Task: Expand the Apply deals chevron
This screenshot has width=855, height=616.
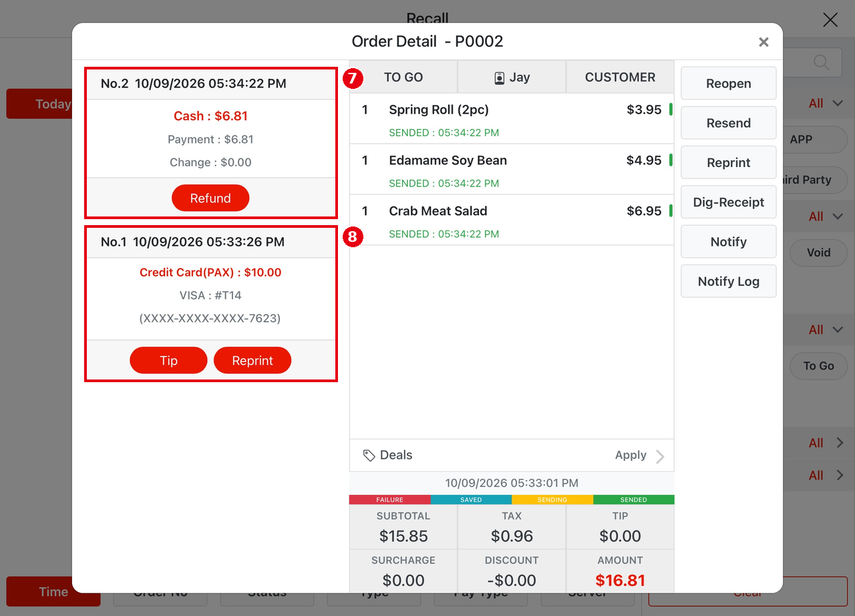Action: point(660,456)
